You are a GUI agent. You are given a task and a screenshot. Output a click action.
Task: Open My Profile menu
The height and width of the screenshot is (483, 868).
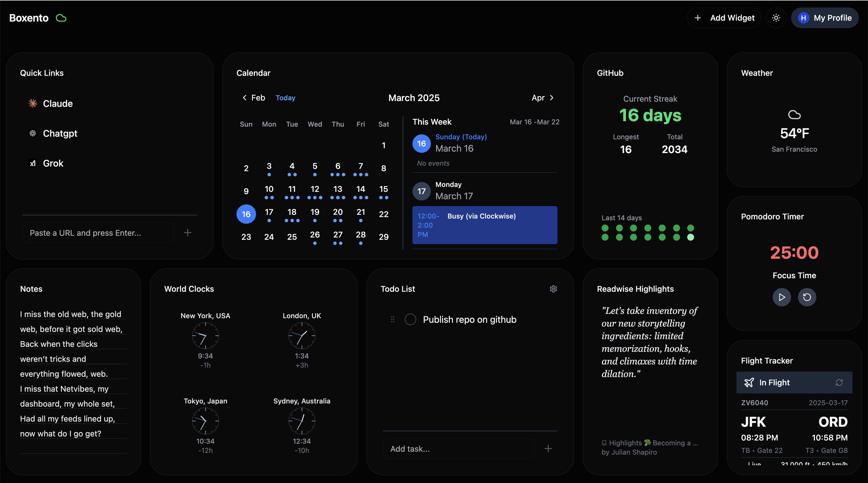click(825, 18)
